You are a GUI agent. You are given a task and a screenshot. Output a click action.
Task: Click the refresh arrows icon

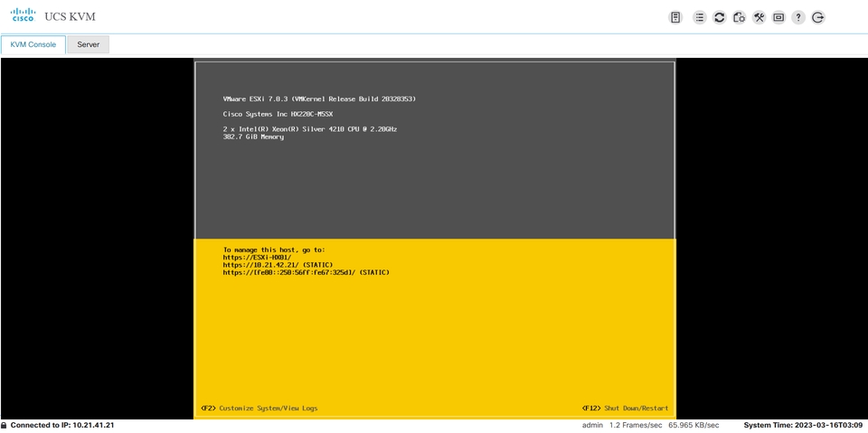click(x=719, y=17)
